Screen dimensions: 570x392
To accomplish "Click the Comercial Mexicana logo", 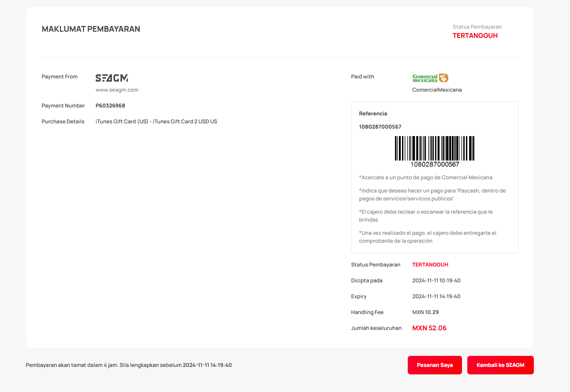I will click(x=430, y=78).
